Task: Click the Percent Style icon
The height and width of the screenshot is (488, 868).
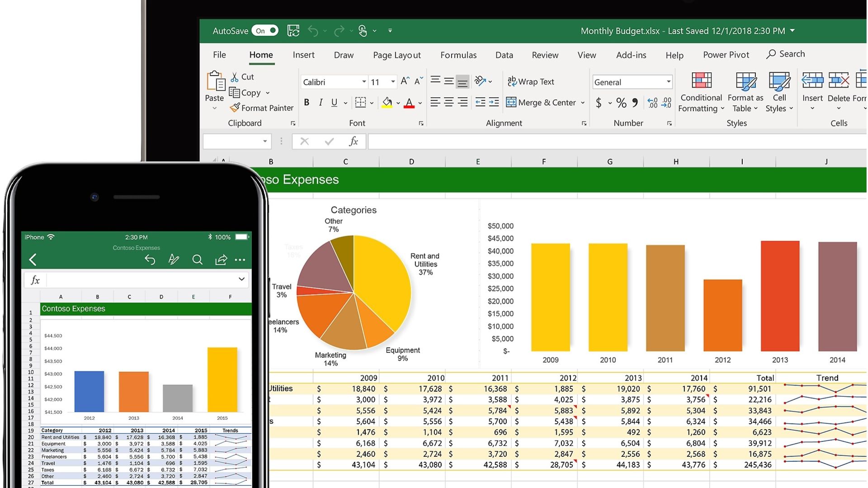Action: point(621,103)
